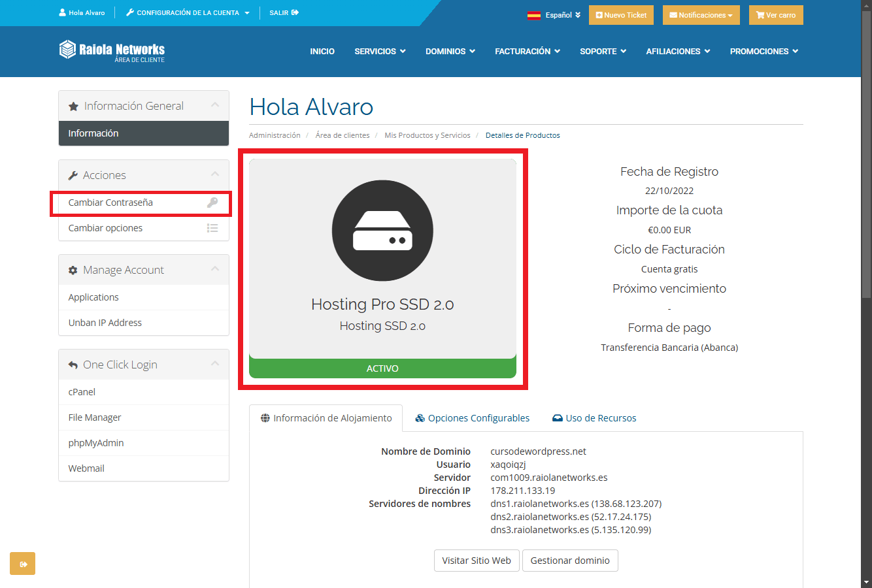872x588 pixels.
Task: Expand the Promociones menu
Action: coord(763,51)
